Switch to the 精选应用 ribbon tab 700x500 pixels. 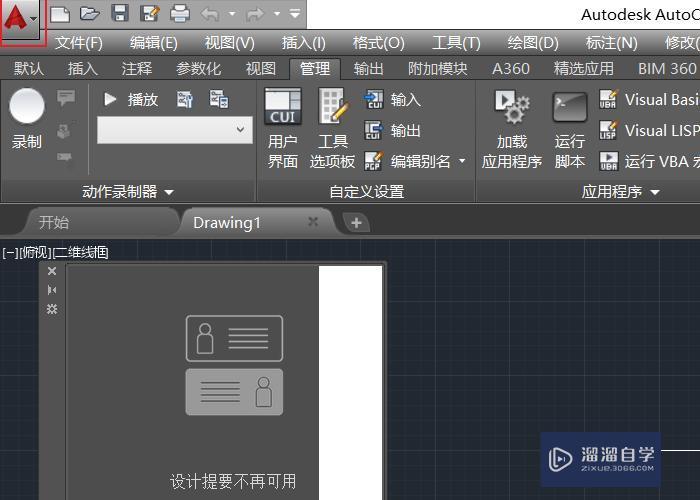coord(583,69)
